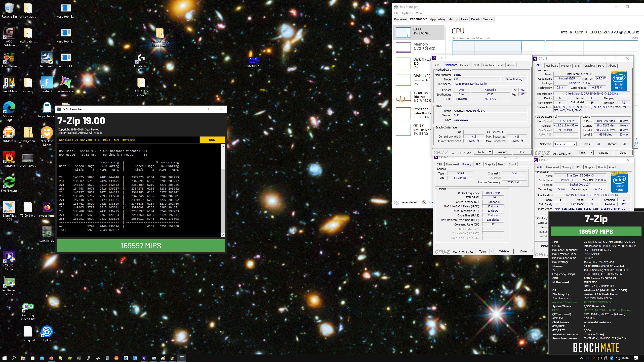Click the 7-Zip output scrollbar down arrow
644x362 pixels.
pos(223,235)
